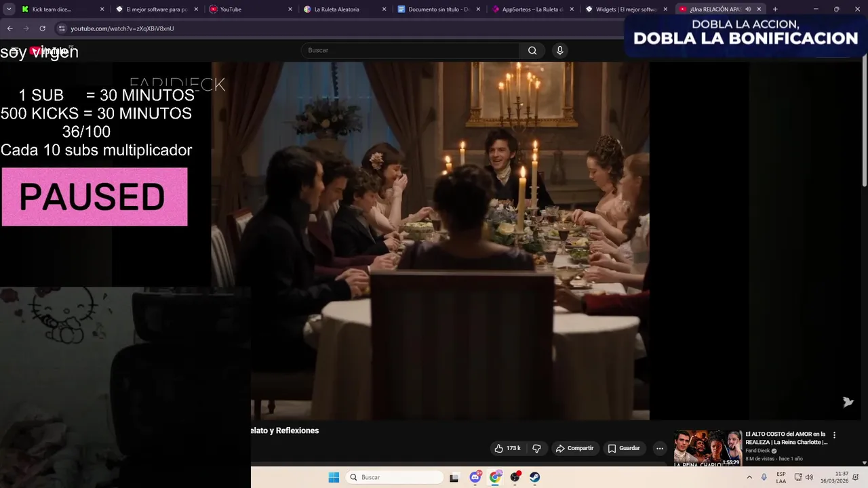868x488 pixels.
Task: Open Discord from the taskbar
Action: pyautogui.click(x=475, y=477)
